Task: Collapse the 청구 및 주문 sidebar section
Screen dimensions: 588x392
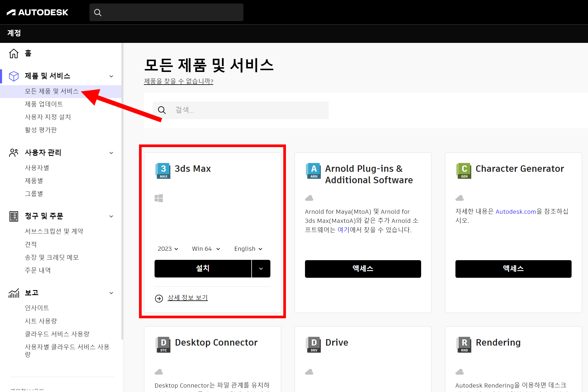Action: [111, 216]
